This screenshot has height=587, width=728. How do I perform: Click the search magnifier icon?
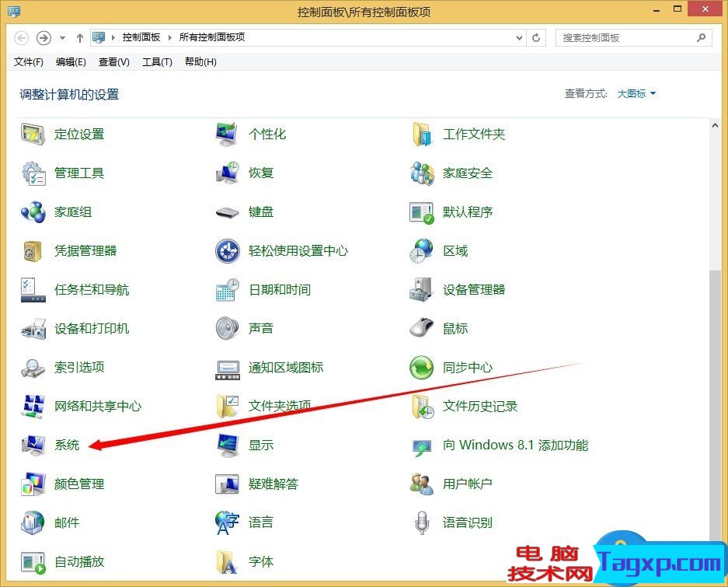tap(701, 37)
